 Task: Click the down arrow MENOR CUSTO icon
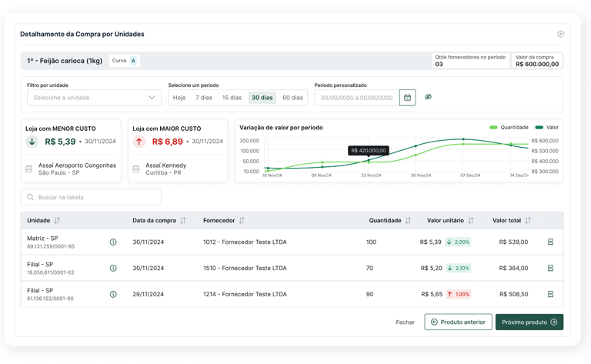(x=32, y=142)
